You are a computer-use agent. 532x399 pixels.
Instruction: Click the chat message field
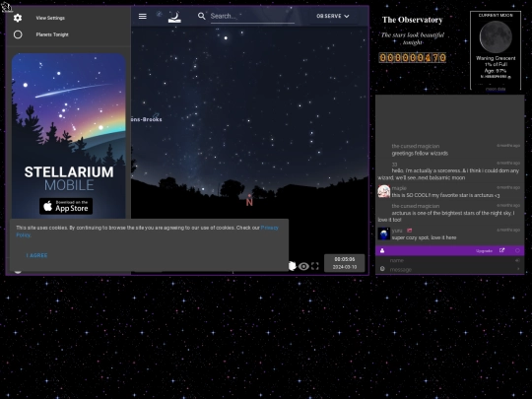click(449, 269)
